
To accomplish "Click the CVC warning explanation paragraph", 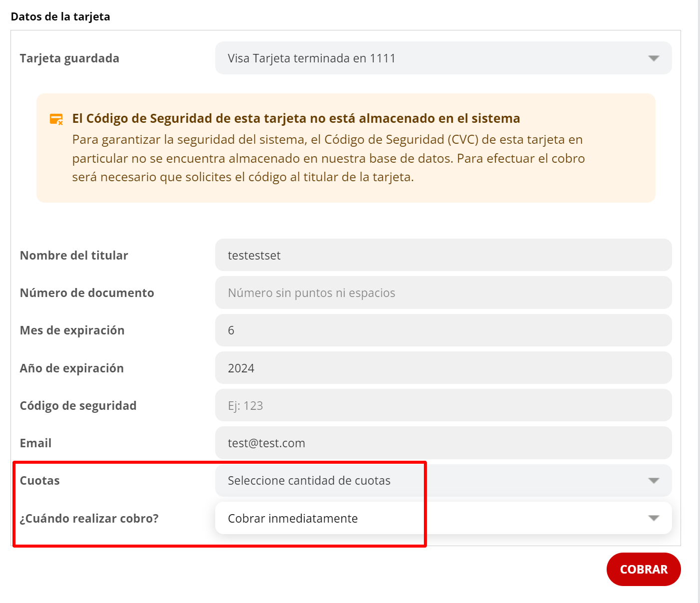I will pos(328,158).
